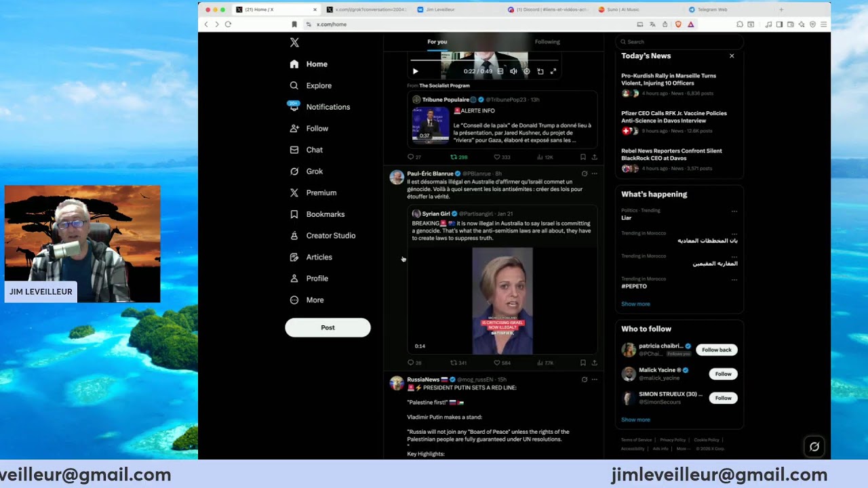This screenshot has height=488, width=868.
Task: Open Rebel News Reporters Confront BlackRock story
Action: [x=679, y=159]
